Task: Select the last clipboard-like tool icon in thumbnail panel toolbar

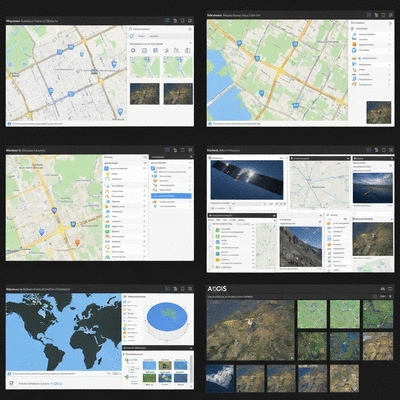Action: 188,50
